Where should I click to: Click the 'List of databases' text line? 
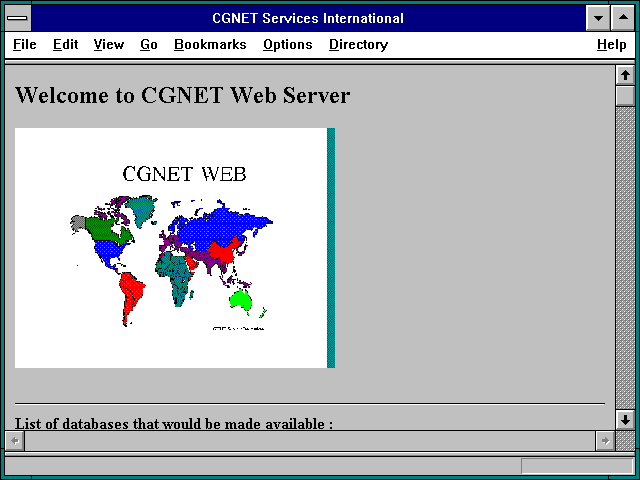(x=174, y=423)
